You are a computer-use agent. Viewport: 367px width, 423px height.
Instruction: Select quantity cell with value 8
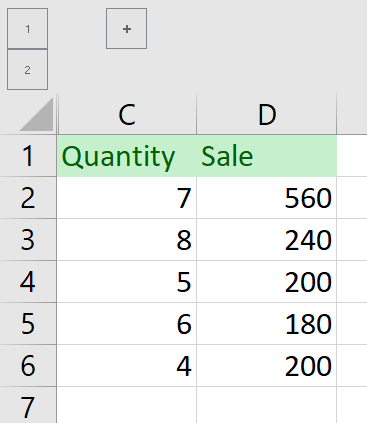pyautogui.click(x=127, y=240)
